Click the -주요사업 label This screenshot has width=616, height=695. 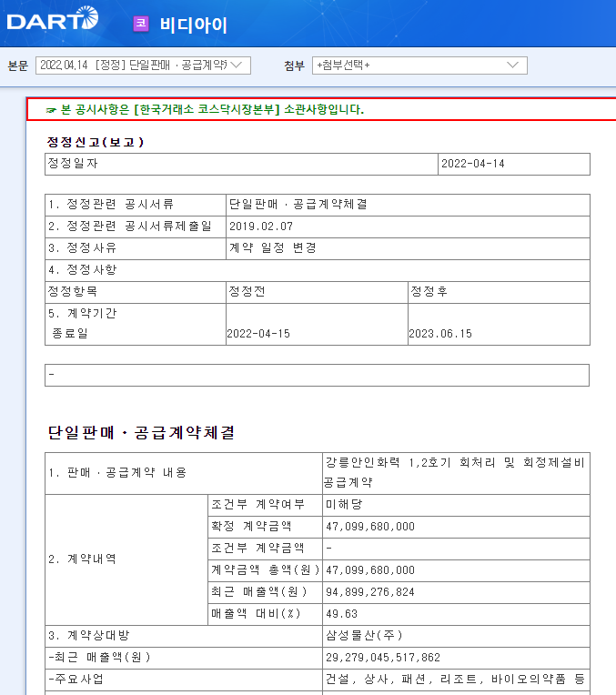76,679
